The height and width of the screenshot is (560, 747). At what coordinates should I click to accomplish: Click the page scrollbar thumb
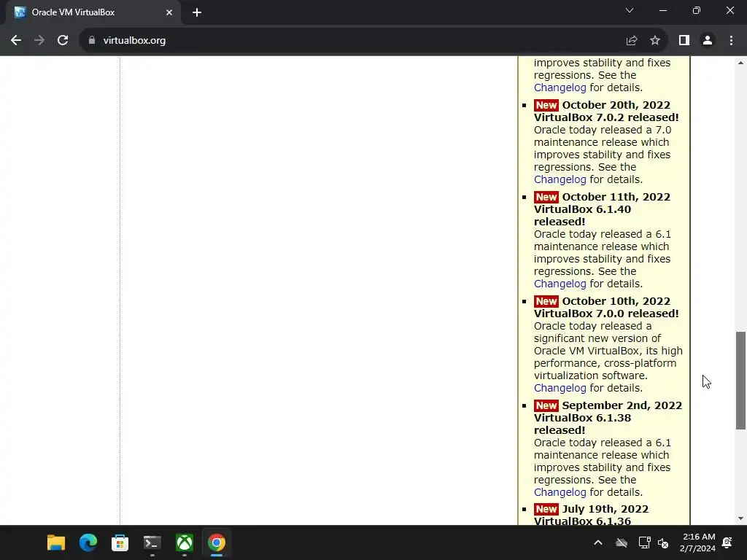click(x=740, y=381)
